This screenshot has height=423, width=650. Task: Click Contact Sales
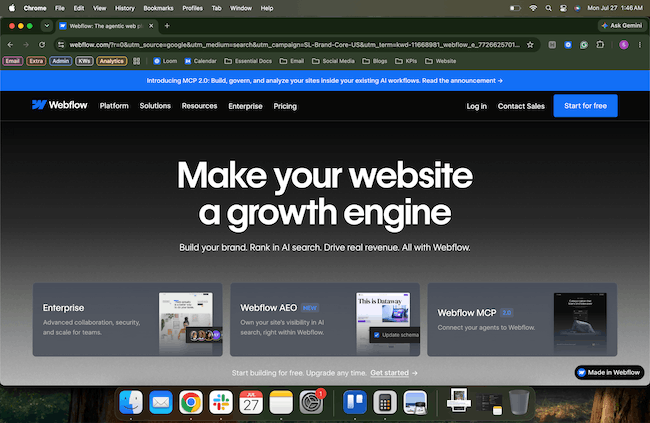click(521, 106)
